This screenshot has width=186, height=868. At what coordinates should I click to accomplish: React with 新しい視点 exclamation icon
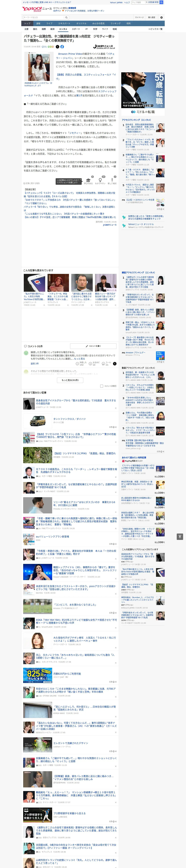(x=112, y=180)
